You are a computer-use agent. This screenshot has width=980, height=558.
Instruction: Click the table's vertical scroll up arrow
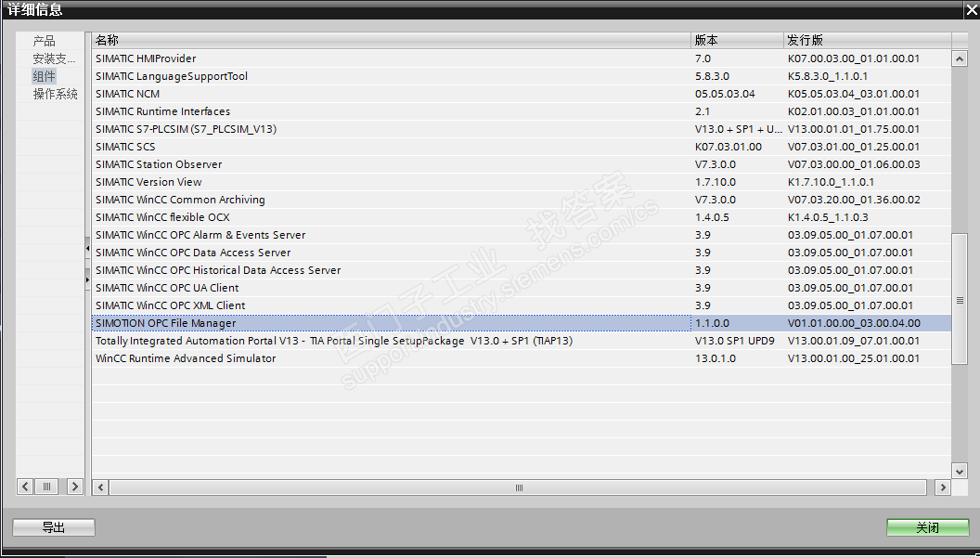click(x=960, y=58)
